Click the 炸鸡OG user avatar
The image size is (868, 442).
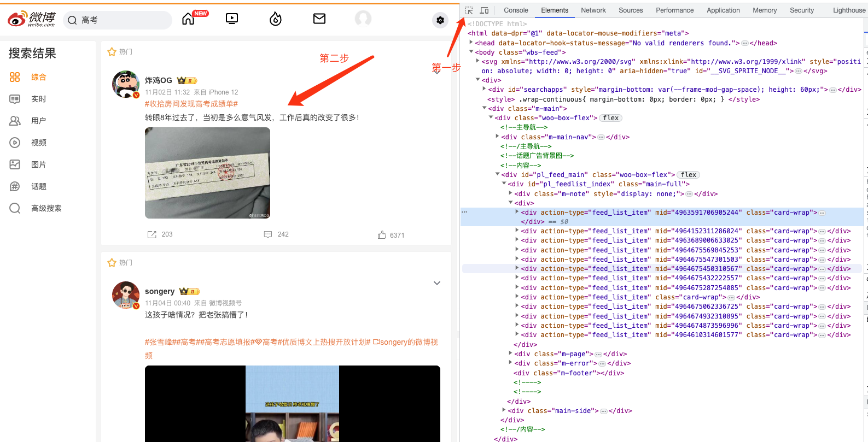click(x=126, y=84)
